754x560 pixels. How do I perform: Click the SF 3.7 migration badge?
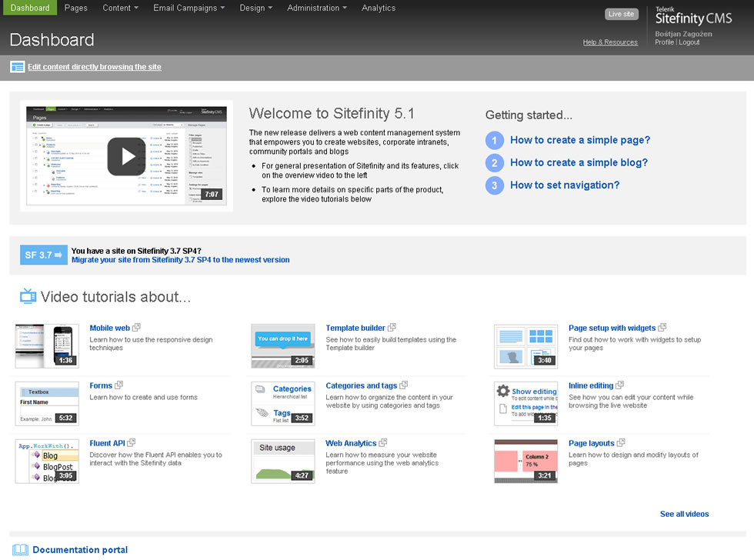pos(43,255)
